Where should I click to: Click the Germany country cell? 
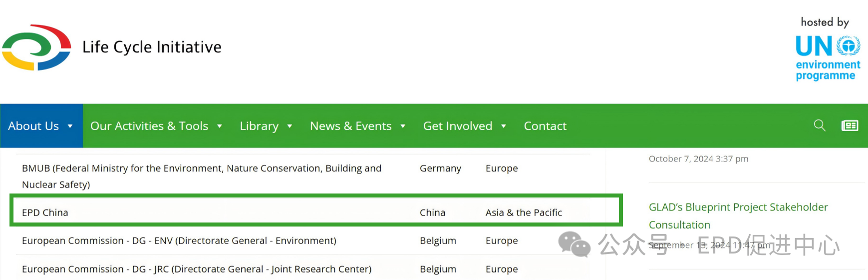click(440, 168)
